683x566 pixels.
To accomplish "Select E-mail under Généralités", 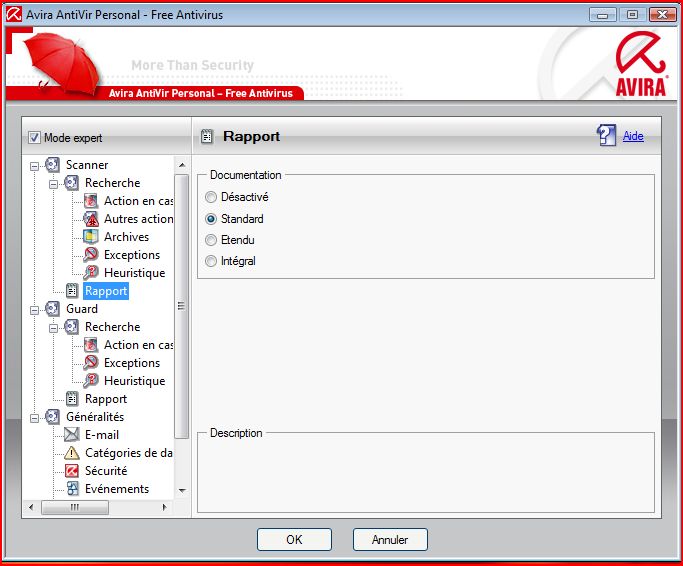I will click(102, 434).
